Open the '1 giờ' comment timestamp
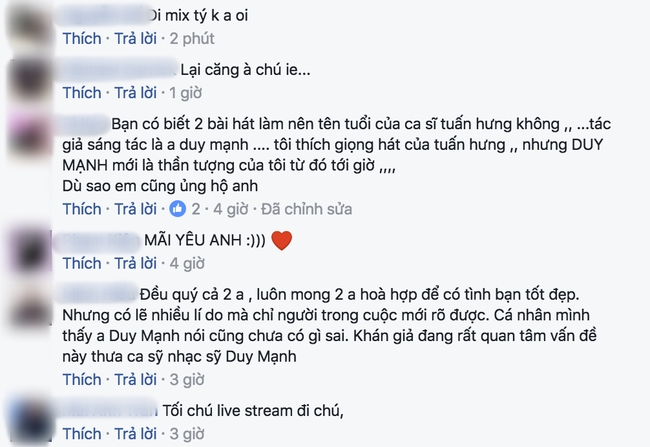 [186, 93]
